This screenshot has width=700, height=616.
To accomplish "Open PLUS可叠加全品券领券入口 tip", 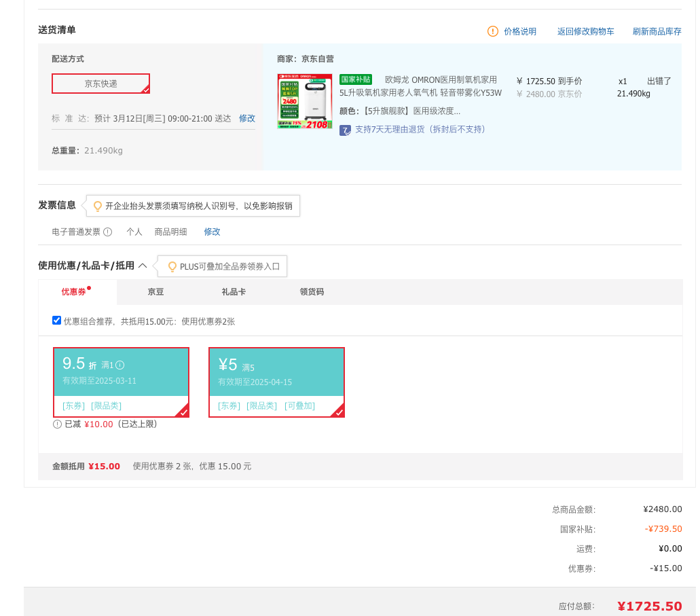I will (229, 267).
